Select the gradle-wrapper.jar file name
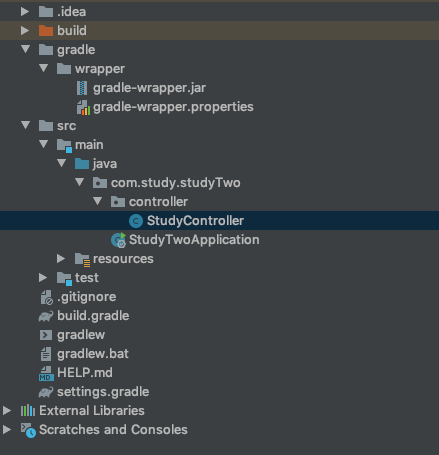The width and height of the screenshot is (439, 455). click(149, 88)
